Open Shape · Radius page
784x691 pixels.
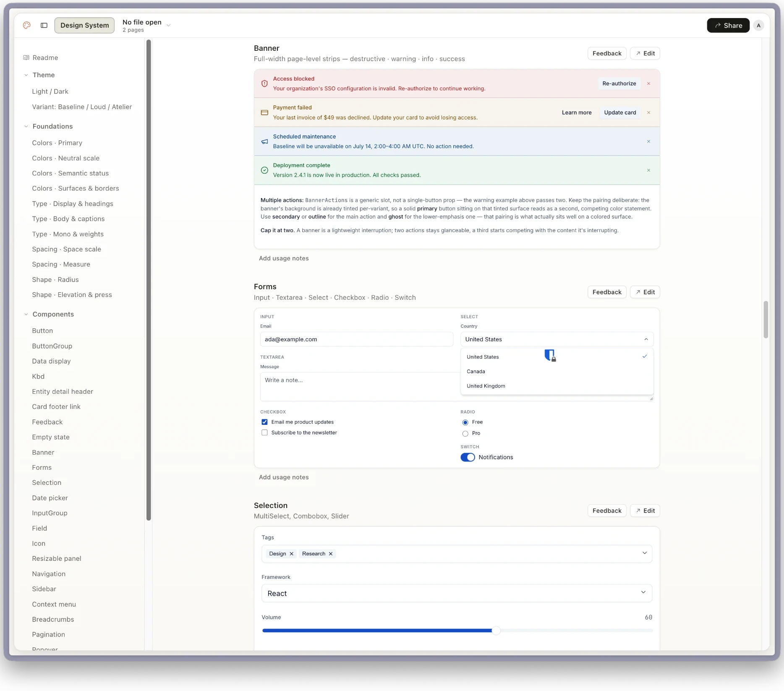tap(55, 280)
